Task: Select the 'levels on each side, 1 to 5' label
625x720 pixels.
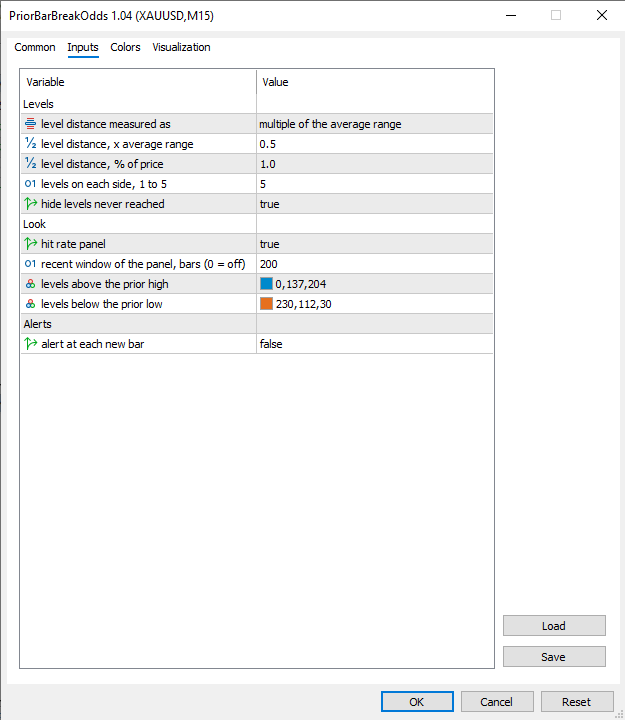Action: pyautogui.click(x=104, y=184)
